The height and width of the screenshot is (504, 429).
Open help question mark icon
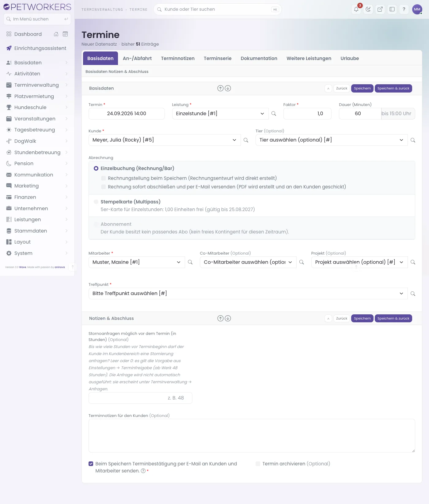click(x=404, y=9)
